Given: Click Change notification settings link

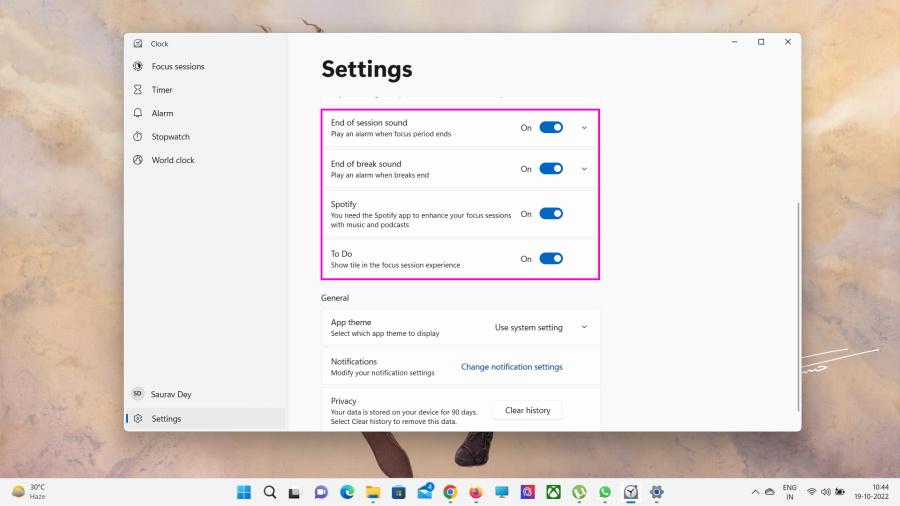Looking at the screenshot, I should tap(511, 367).
